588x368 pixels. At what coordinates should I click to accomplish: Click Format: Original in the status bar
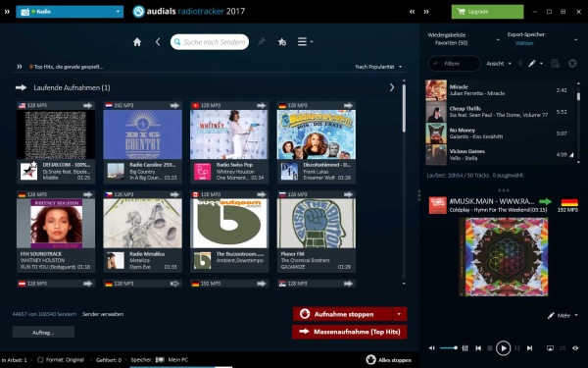(x=61, y=360)
